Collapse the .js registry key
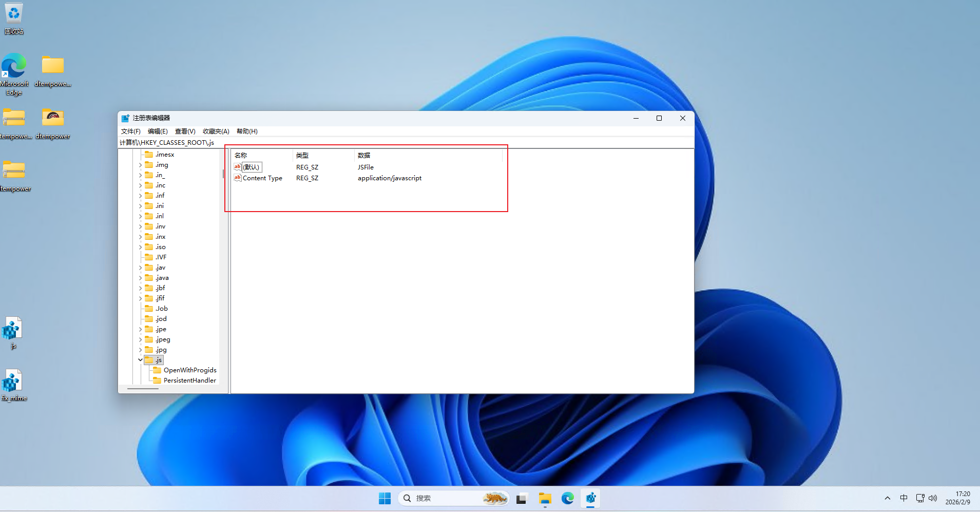 140,360
